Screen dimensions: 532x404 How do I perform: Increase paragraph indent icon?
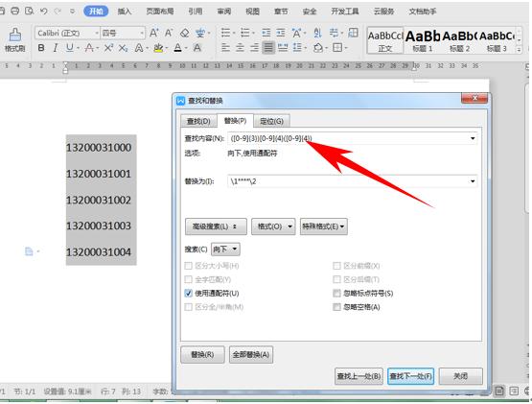coord(281,33)
